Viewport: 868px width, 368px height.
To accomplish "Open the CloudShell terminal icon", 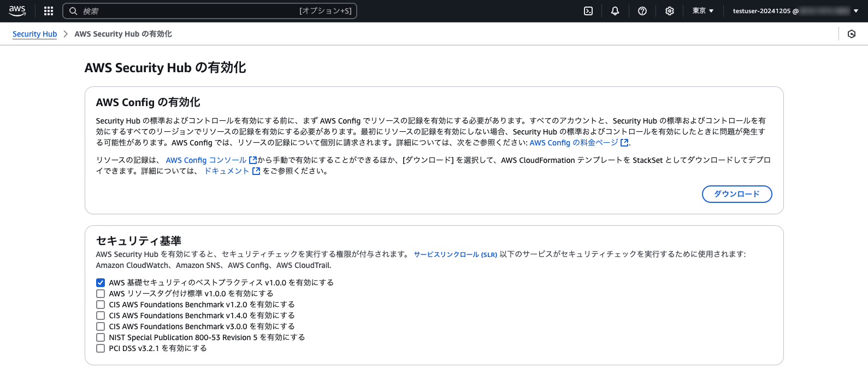I will coord(588,11).
